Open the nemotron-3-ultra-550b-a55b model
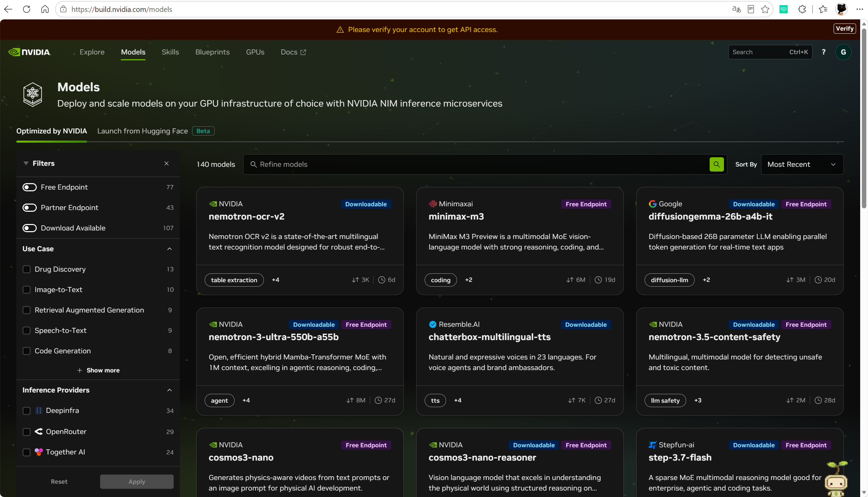The width and height of the screenshot is (868, 497). click(273, 337)
